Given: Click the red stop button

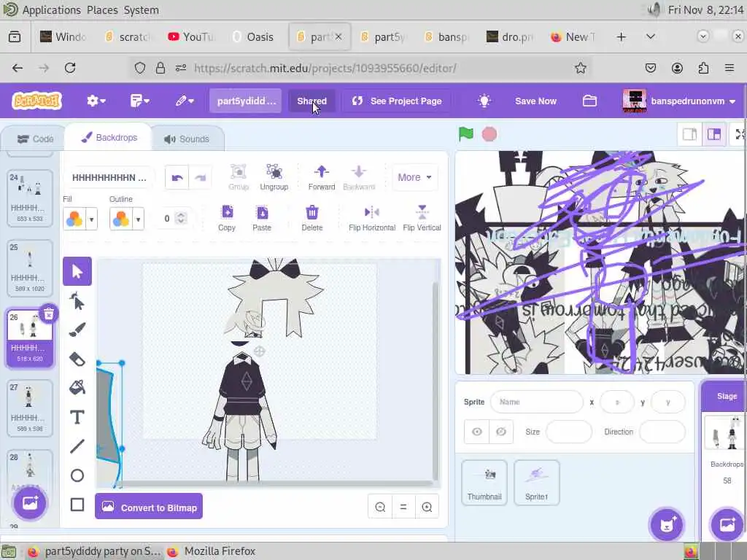Looking at the screenshot, I should (489, 134).
